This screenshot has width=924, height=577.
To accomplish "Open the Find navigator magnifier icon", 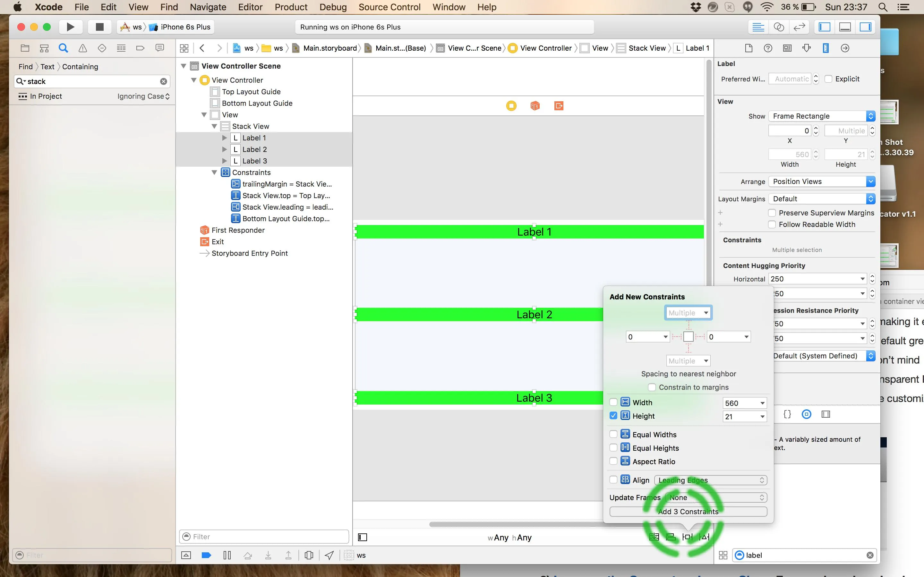I will (64, 48).
